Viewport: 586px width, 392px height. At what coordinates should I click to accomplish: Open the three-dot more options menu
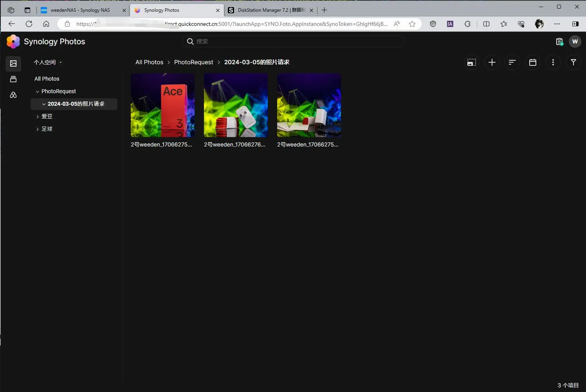[553, 62]
